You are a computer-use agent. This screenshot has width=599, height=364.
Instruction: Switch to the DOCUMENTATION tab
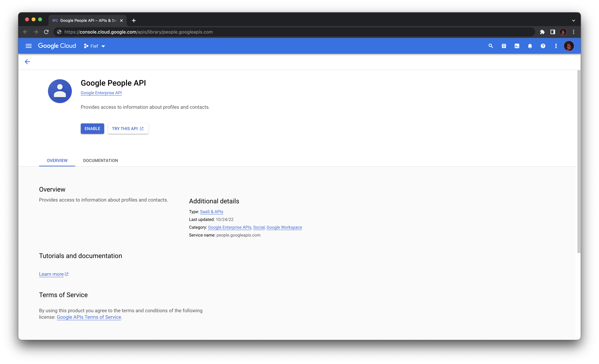[100, 161]
